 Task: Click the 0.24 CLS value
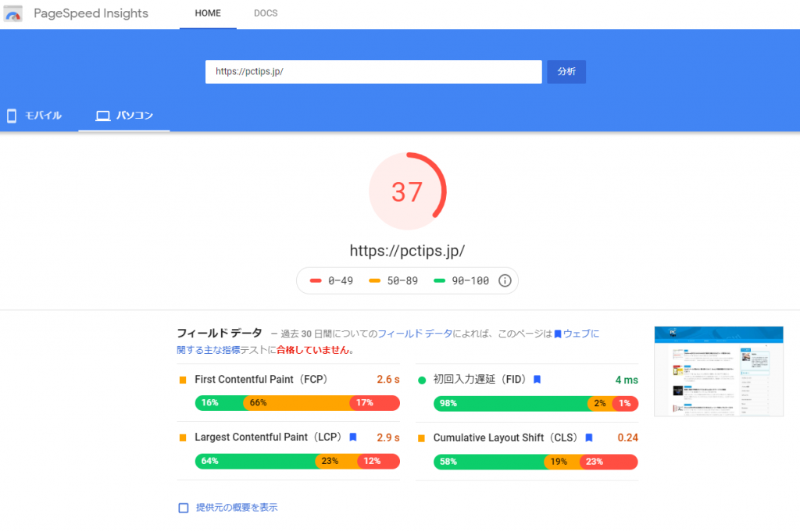627,437
